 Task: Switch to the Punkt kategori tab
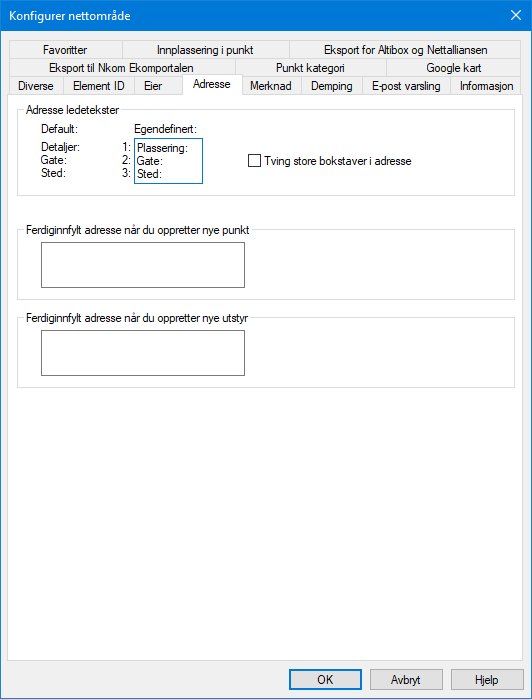point(310,68)
